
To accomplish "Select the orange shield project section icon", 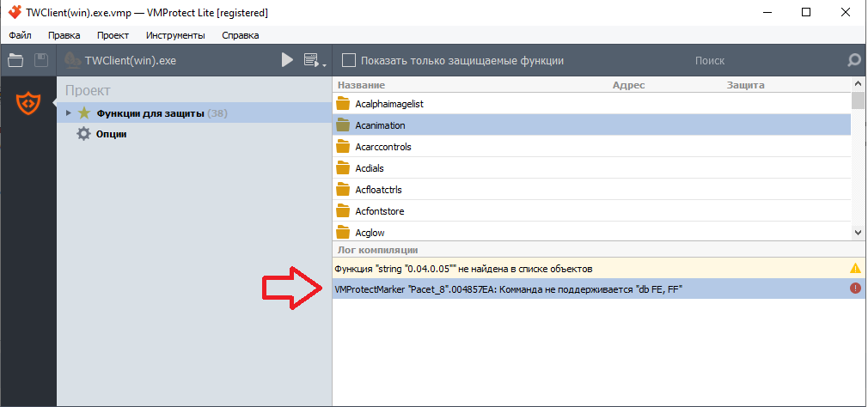I will coord(28,103).
